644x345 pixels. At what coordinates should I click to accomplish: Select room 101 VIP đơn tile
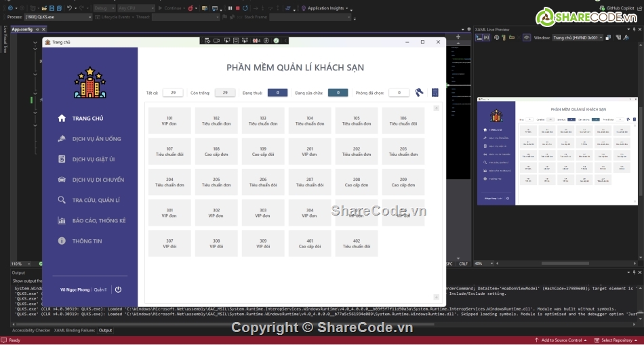coord(169,121)
